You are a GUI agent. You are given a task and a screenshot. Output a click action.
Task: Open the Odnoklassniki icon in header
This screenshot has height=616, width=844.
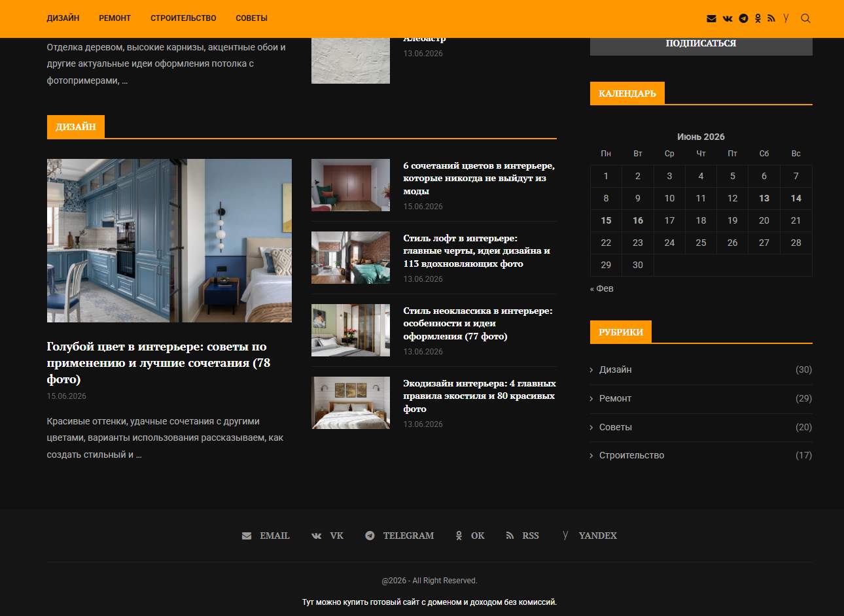click(758, 18)
